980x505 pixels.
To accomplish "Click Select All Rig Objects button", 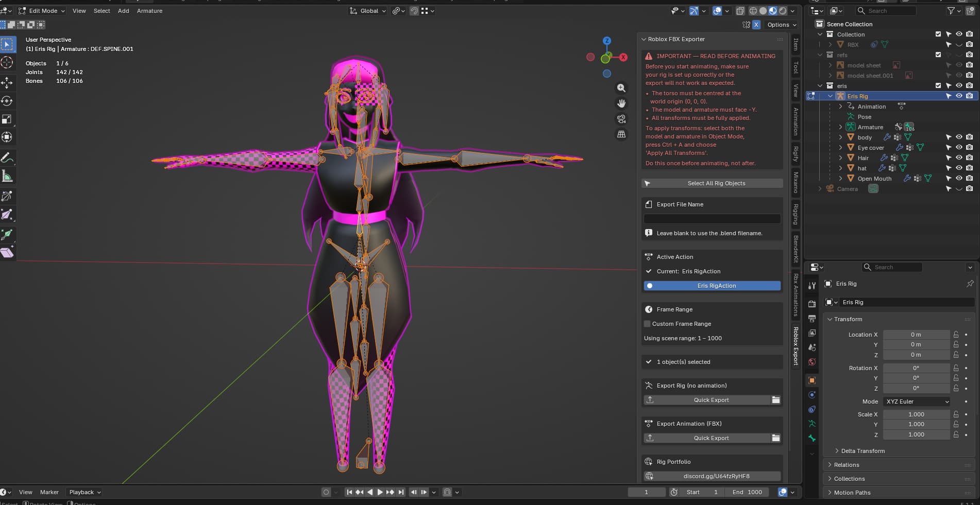I will (x=713, y=183).
